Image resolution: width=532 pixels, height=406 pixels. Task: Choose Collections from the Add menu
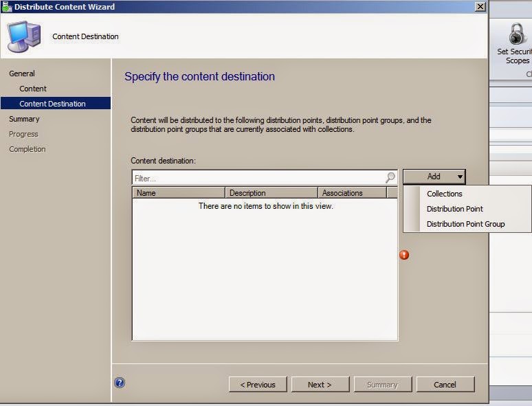[444, 194]
